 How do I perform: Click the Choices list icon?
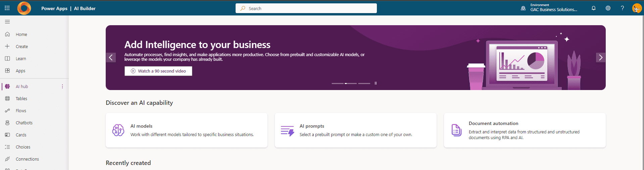(7, 147)
